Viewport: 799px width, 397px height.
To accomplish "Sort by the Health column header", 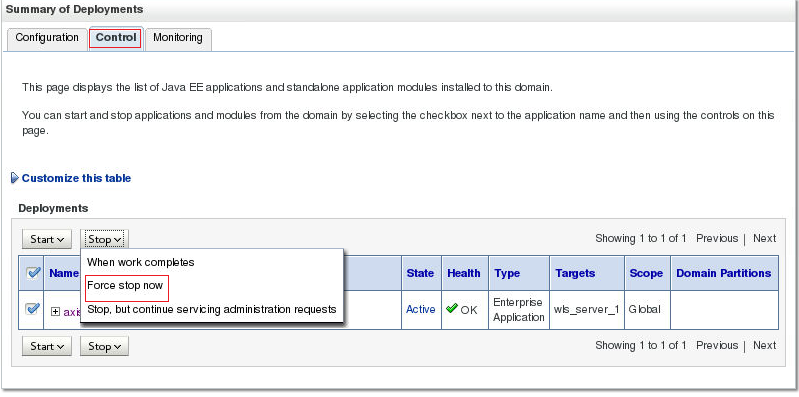I will (x=464, y=273).
